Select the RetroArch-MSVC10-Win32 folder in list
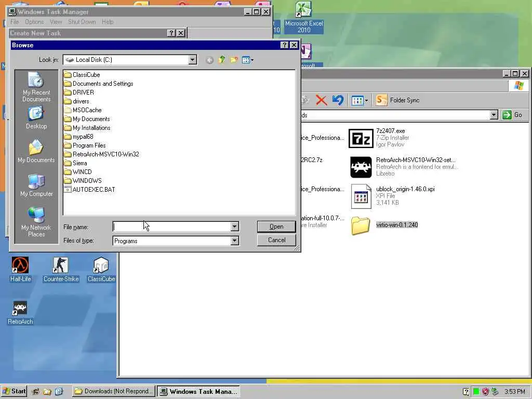Viewport: 532px width, 399px height. pyautogui.click(x=101, y=154)
